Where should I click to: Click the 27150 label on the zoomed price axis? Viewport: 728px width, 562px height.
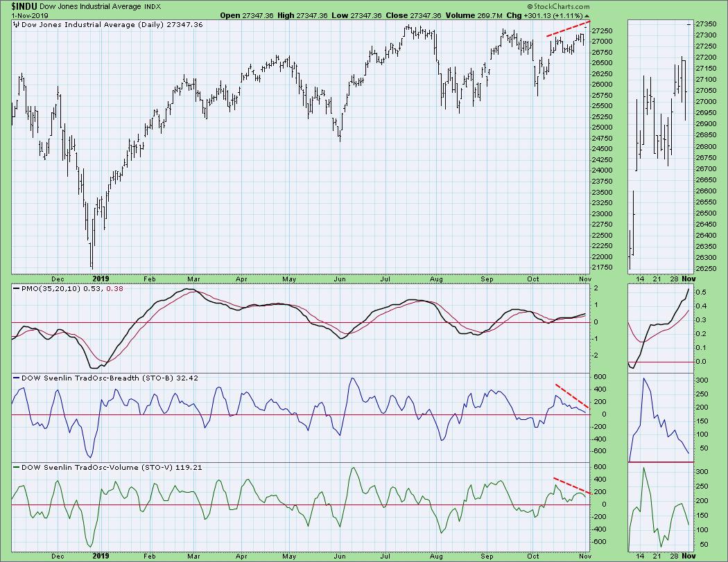point(705,68)
